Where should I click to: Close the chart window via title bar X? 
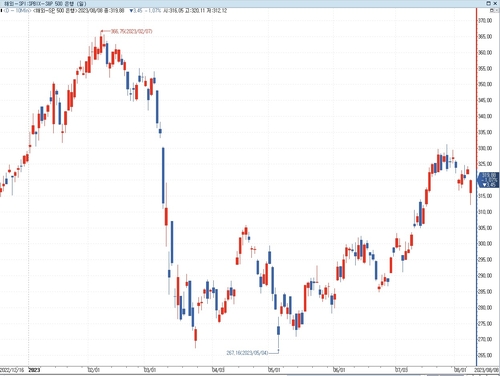pyautogui.click(x=495, y=3)
